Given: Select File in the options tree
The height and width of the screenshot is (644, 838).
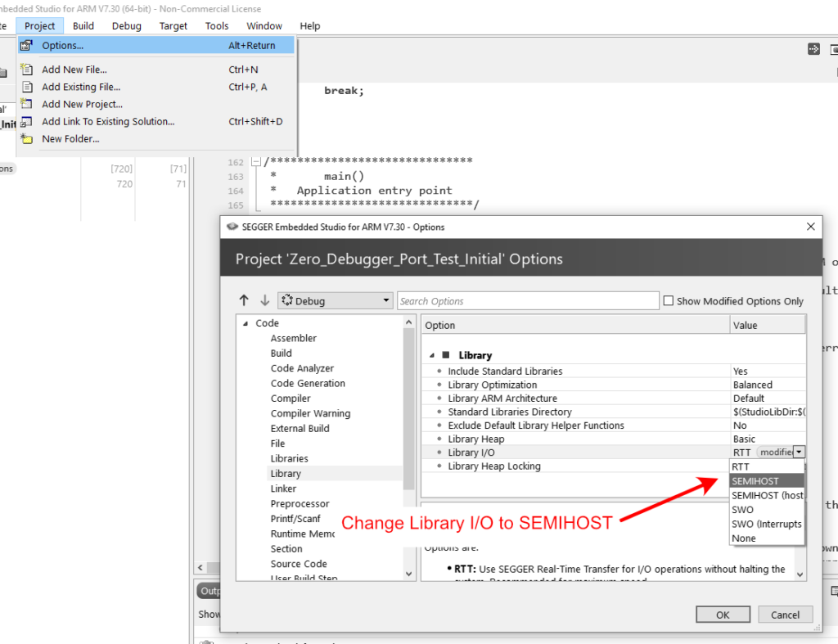Looking at the screenshot, I should pos(277,444).
